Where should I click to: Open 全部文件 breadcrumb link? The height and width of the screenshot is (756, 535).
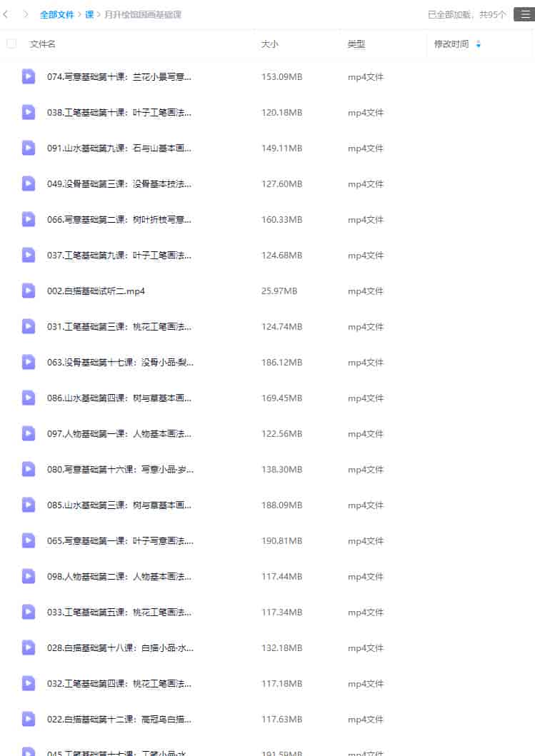[x=56, y=14]
